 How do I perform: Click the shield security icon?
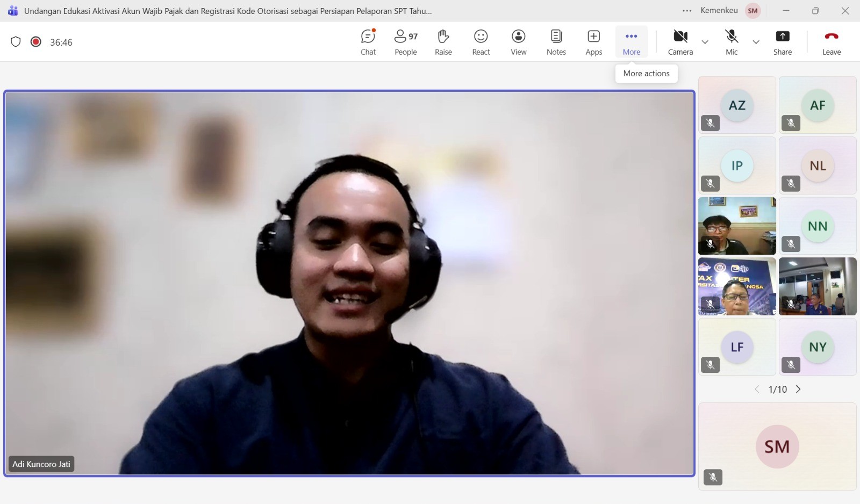16,42
